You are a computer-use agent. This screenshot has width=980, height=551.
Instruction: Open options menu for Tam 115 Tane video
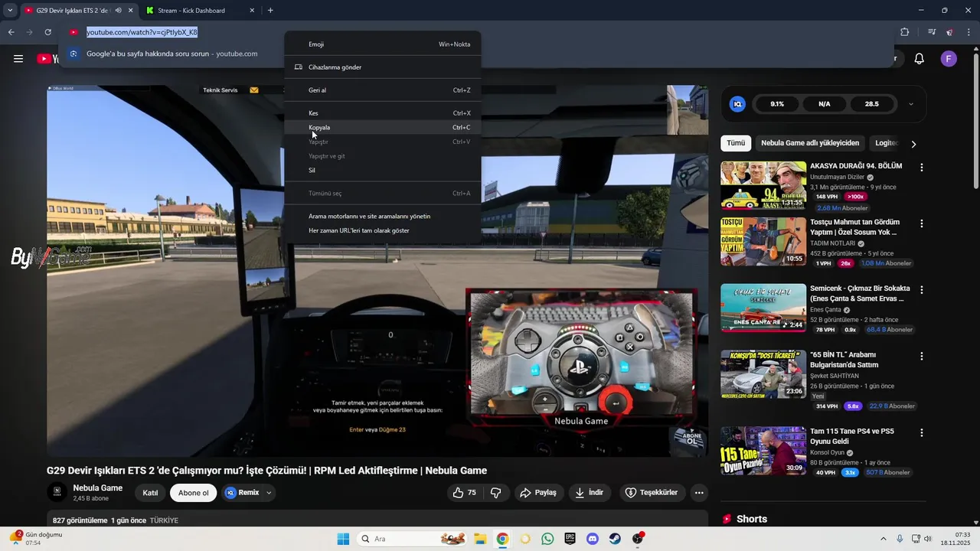pyautogui.click(x=922, y=433)
